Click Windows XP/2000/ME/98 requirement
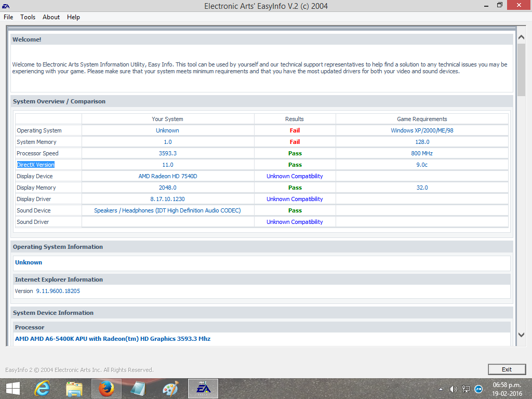The height and width of the screenshot is (399, 532). [x=422, y=130]
